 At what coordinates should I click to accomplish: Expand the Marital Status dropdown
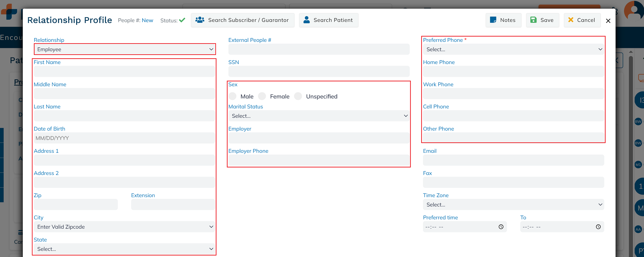(319, 116)
